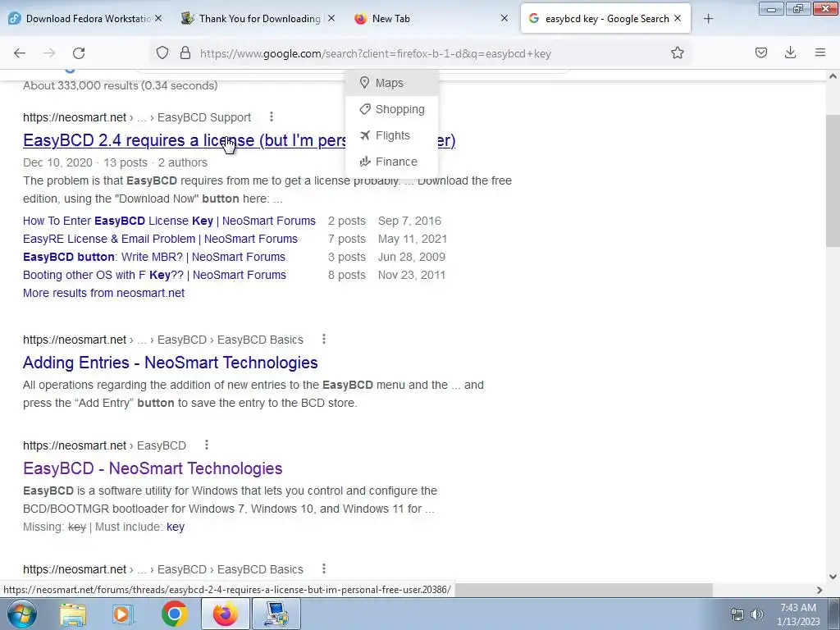Close the Thank You for Downloading tab
This screenshot has height=630, width=840.
(x=331, y=18)
